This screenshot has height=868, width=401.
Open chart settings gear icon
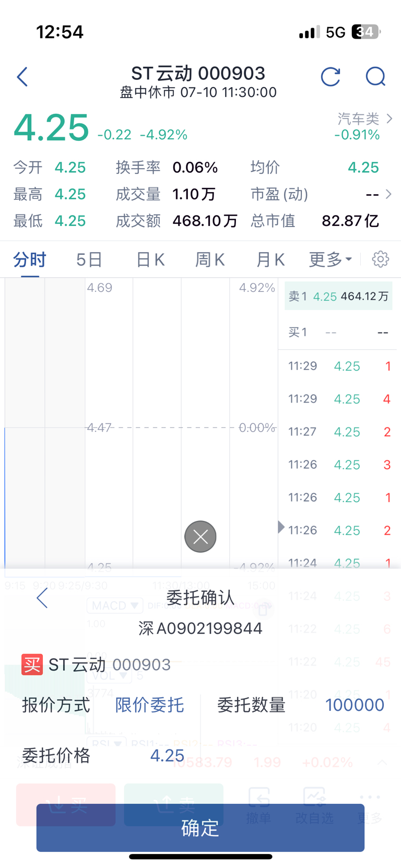coord(381,259)
